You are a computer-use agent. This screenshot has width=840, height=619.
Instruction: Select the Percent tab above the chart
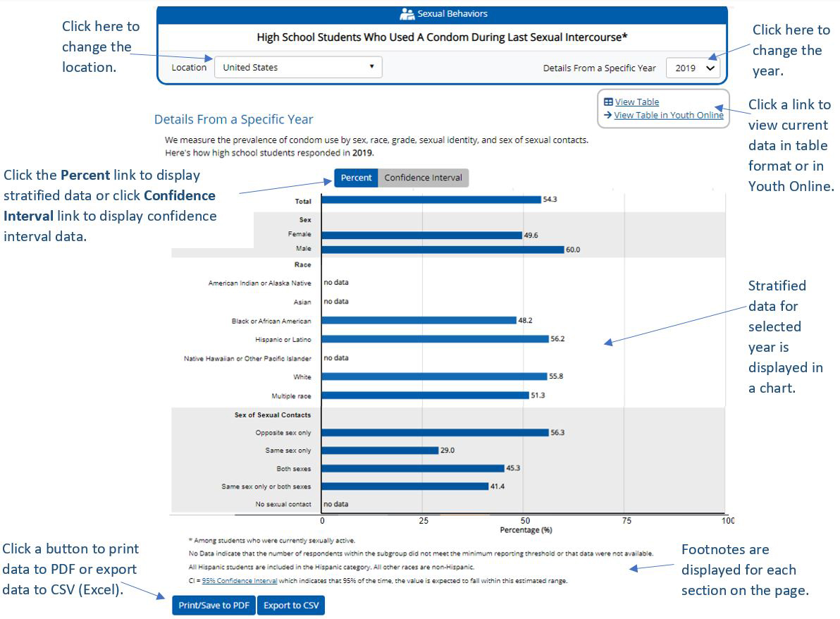coord(356,178)
